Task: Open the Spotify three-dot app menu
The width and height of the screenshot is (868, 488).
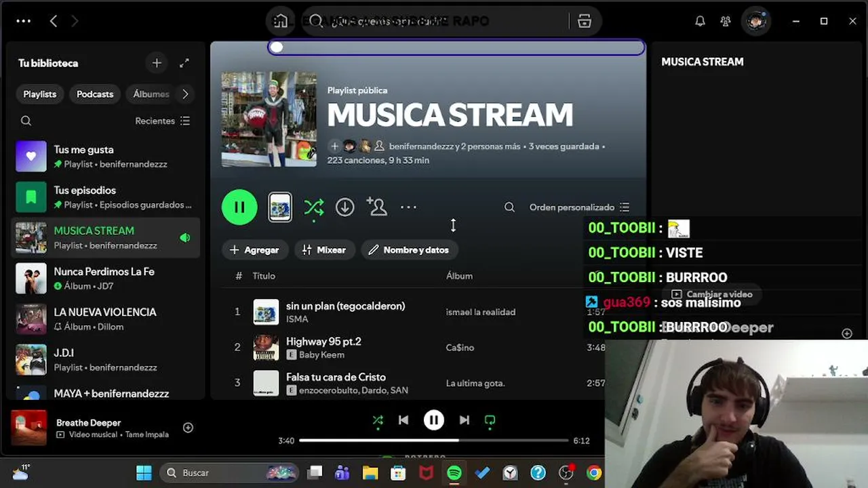Action: (24, 21)
